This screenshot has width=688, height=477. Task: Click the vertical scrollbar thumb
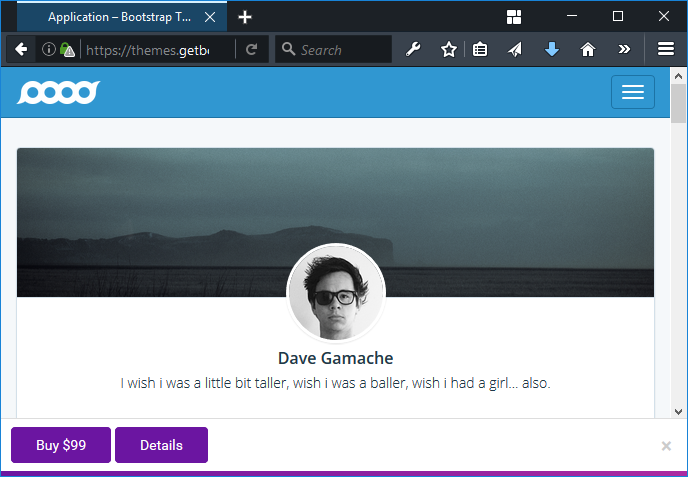(x=678, y=104)
